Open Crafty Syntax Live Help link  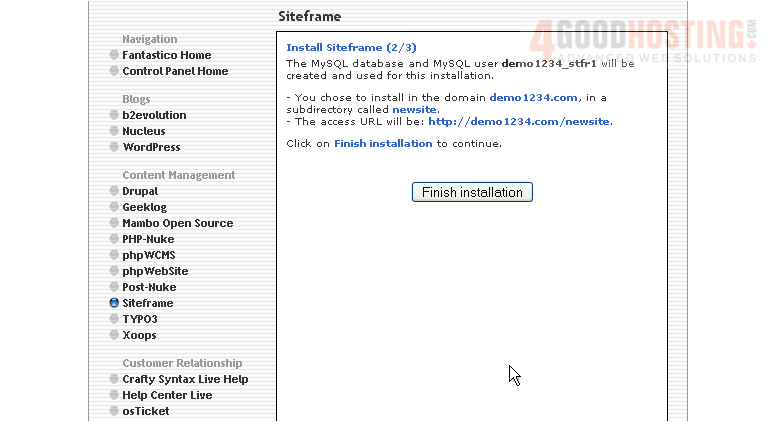click(x=185, y=379)
